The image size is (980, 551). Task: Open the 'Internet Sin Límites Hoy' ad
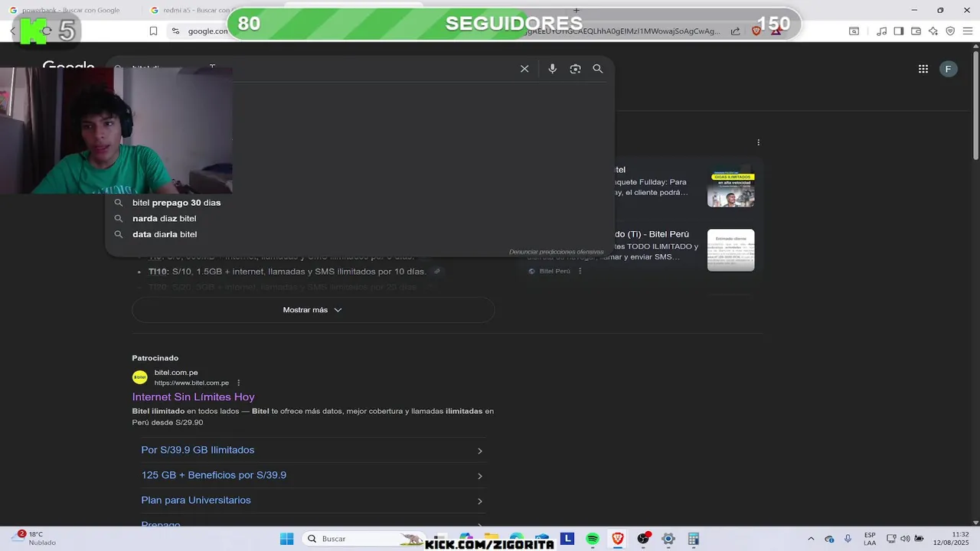[x=193, y=396]
